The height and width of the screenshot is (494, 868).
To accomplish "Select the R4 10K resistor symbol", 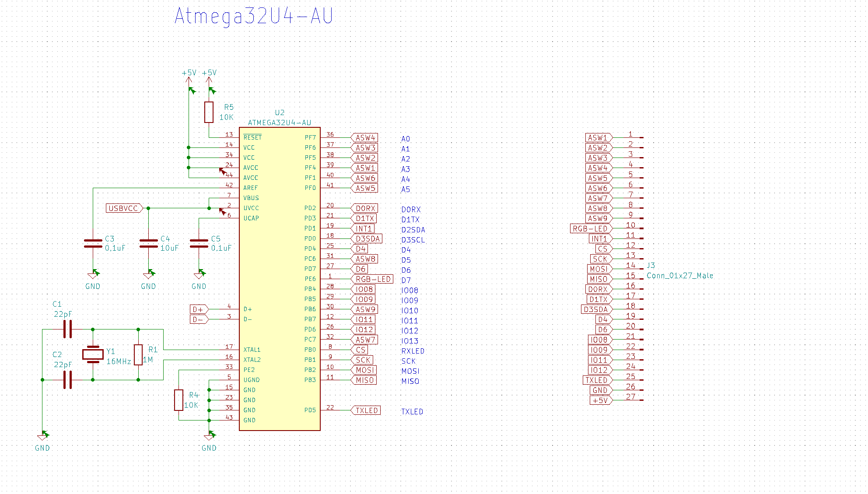I will point(178,400).
